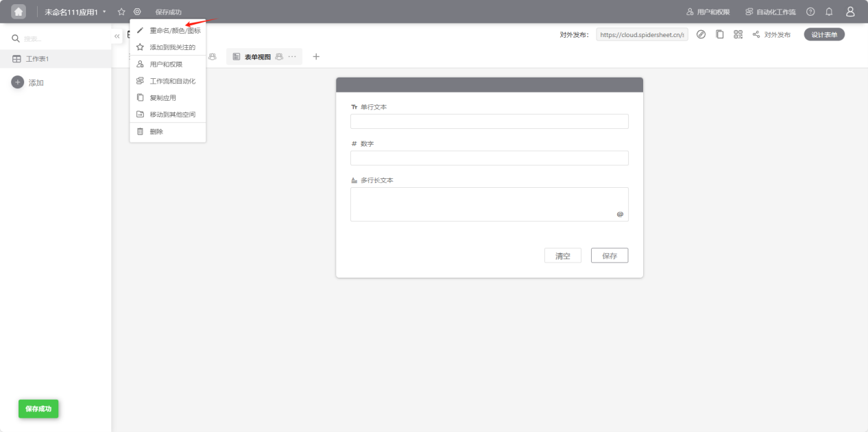Choose 复制应用 in the dropdown menu
Viewport: 868px width, 432px height.
pos(163,98)
